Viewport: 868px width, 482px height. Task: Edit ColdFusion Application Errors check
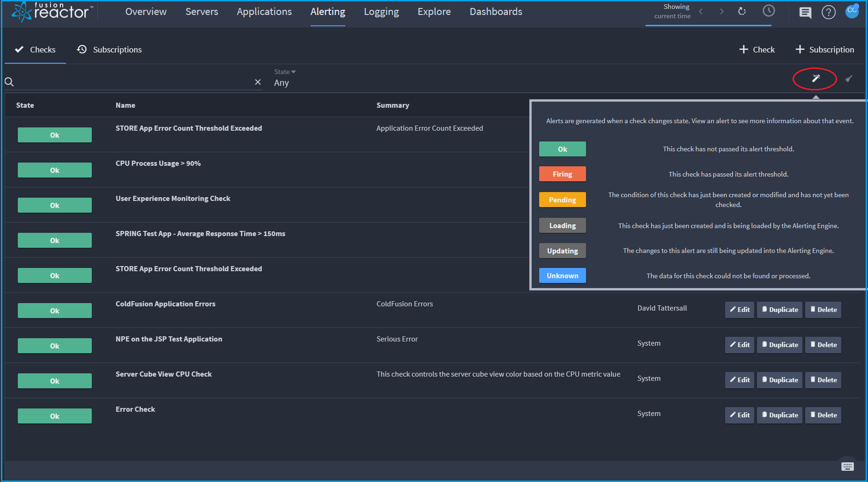(x=740, y=310)
